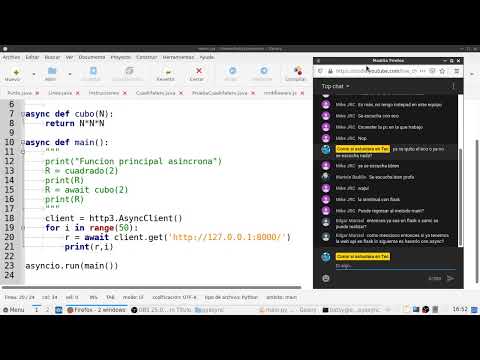Click the lock security icon in the URL bar

coord(330,71)
